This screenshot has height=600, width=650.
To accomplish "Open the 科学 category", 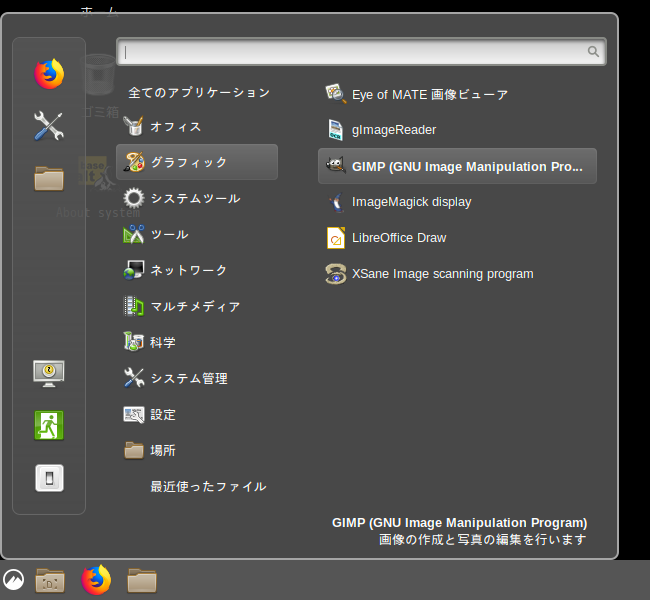I will 197,342.
